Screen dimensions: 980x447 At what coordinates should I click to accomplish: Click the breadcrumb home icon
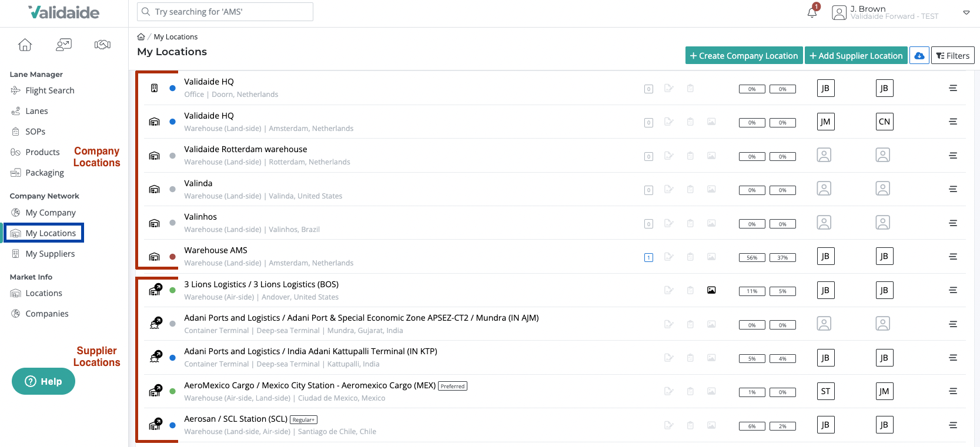coord(141,37)
